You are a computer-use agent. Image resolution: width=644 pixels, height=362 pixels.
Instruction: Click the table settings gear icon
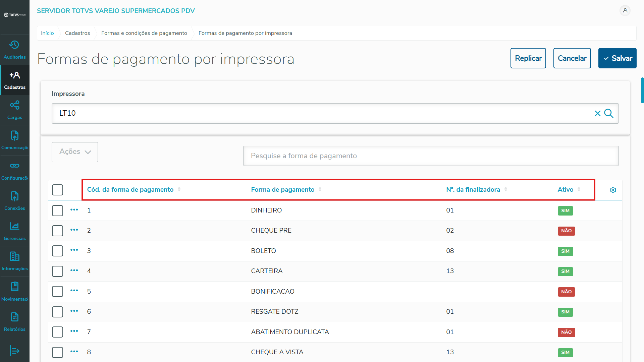pos(613,190)
